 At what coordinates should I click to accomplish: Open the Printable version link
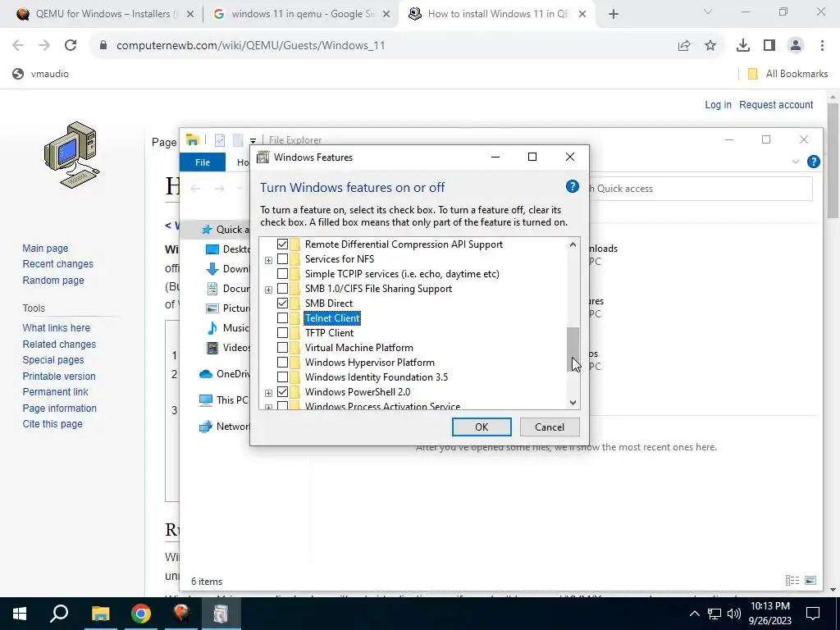tap(59, 376)
